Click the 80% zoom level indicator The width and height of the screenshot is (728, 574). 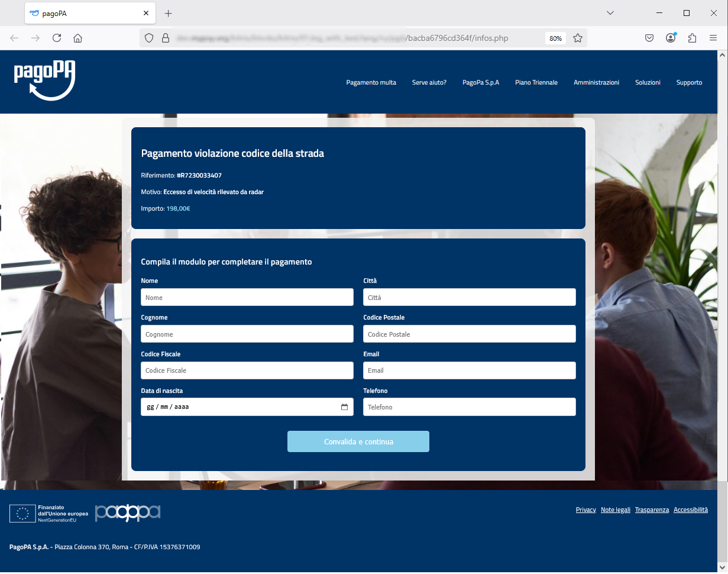click(555, 38)
